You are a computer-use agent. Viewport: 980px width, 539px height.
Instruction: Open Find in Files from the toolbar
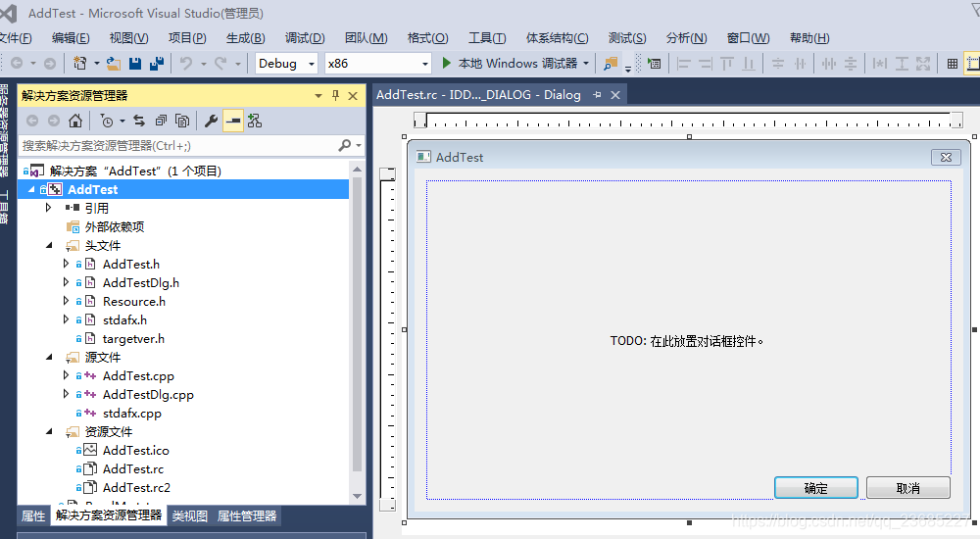(610, 63)
